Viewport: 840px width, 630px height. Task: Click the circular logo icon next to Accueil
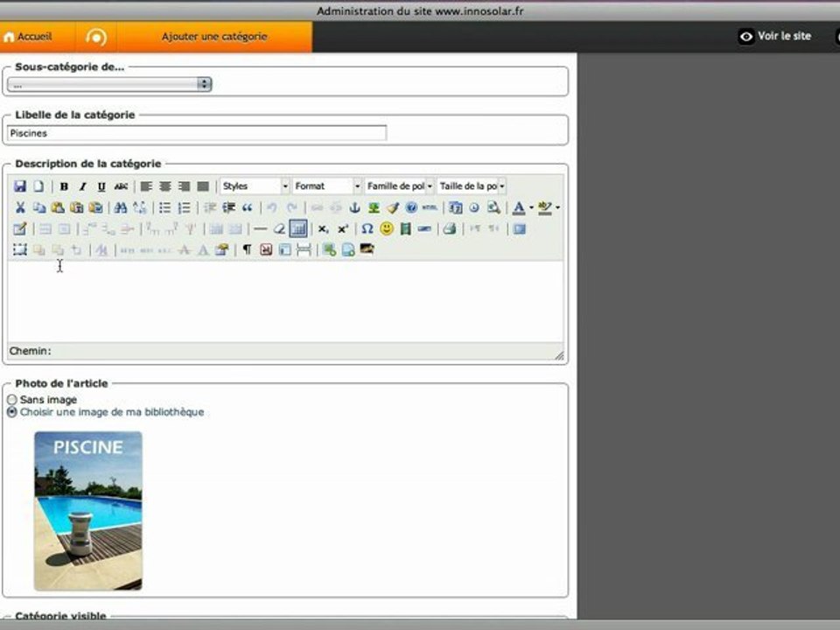coord(96,37)
